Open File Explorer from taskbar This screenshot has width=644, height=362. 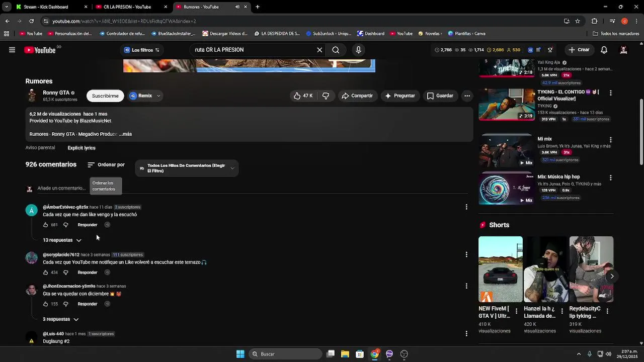pyautogui.click(x=345, y=354)
